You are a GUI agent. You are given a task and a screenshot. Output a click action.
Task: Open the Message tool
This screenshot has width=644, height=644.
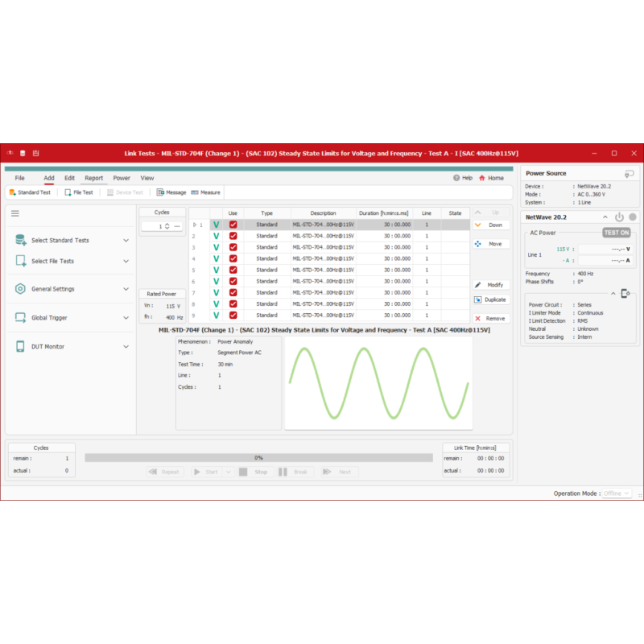click(171, 192)
